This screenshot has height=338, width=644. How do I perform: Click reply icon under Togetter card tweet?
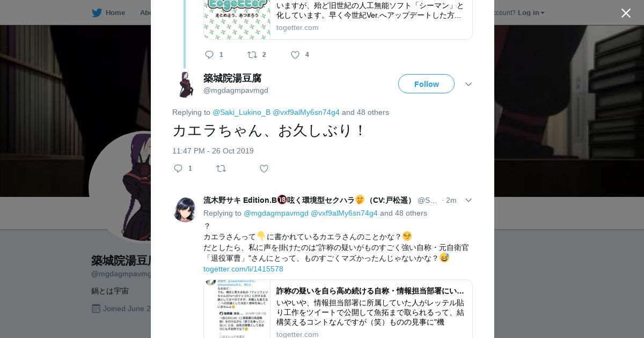click(x=209, y=55)
